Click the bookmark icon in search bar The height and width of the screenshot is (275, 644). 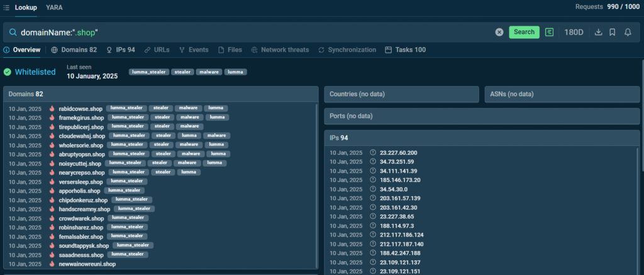613,32
